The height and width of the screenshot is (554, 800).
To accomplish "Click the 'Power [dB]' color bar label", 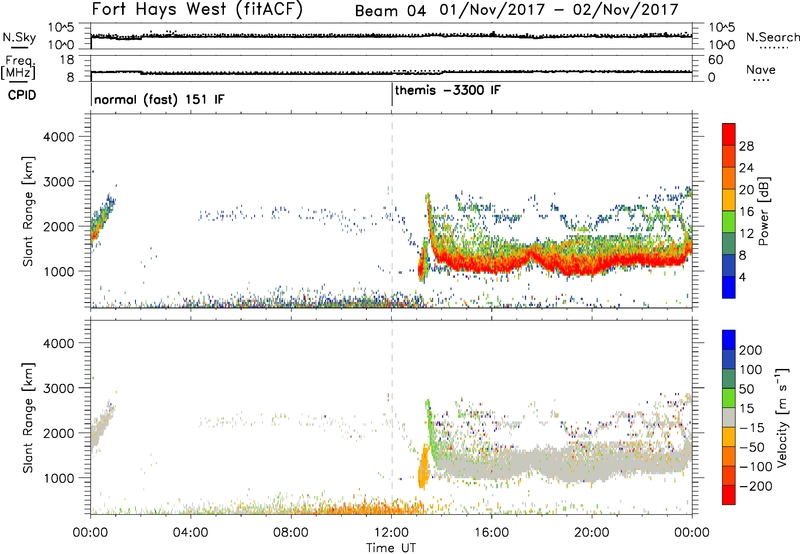I will tap(763, 212).
